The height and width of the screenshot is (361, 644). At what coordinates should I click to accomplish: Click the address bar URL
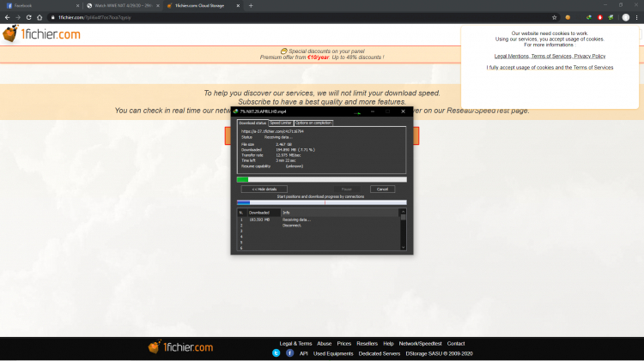coord(94,17)
